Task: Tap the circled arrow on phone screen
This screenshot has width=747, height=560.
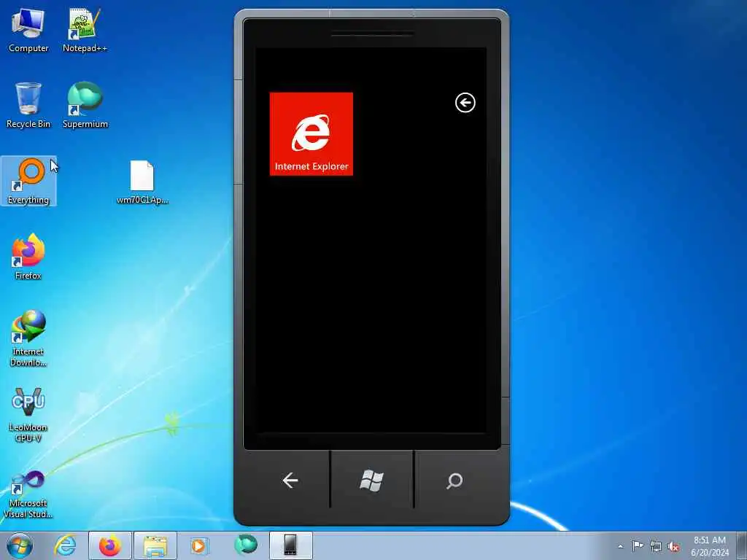Action: click(x=465, y=102)
